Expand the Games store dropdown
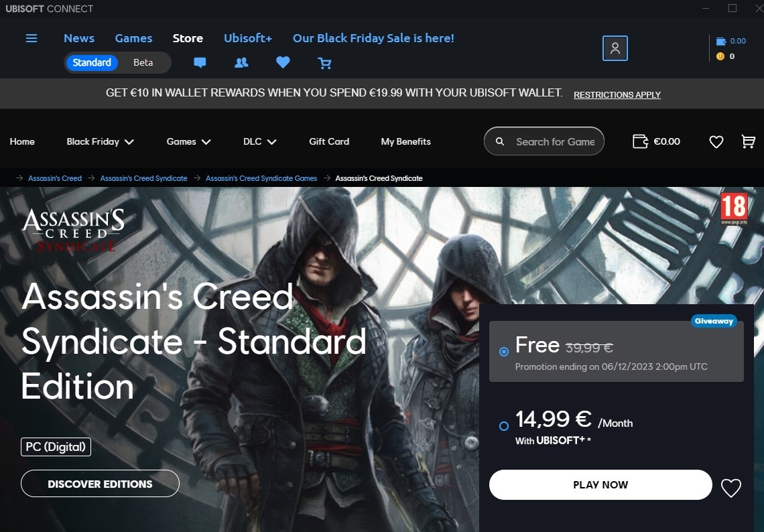Viewport: 764px width, 532px height. tap(188, 141)
